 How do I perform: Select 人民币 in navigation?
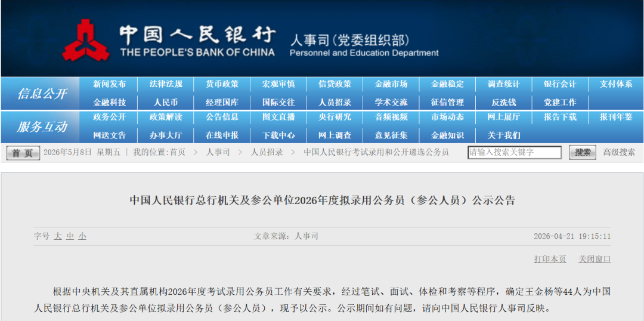[x=166, y=103]
